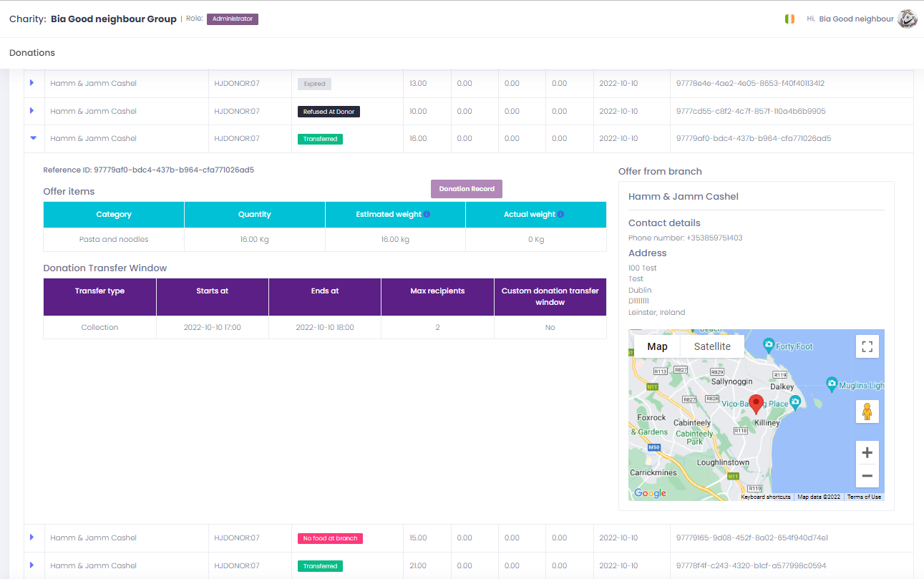Expand the No food at branch row

point(31,537)
